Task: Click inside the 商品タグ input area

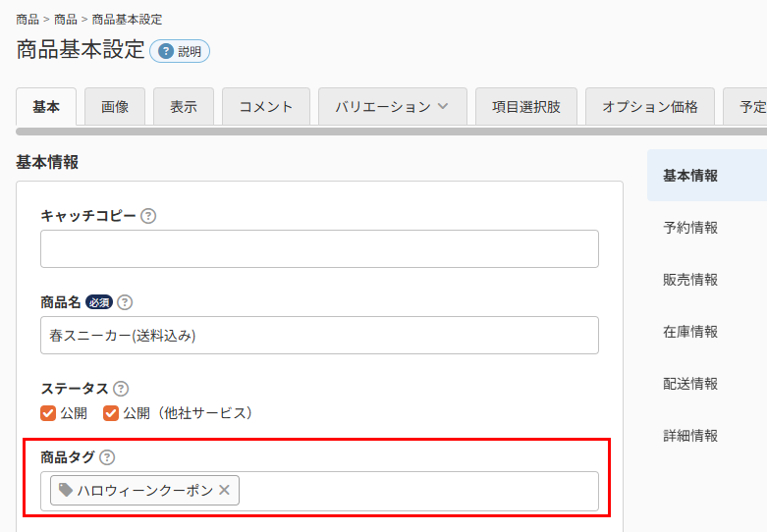Action: (319, 492)
